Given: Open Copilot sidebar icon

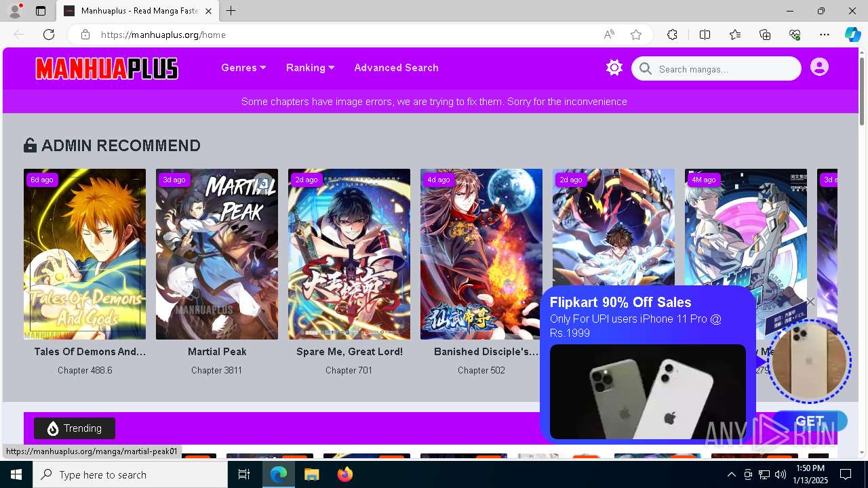Looking at the screenshot, I should (x=852, y=35).
